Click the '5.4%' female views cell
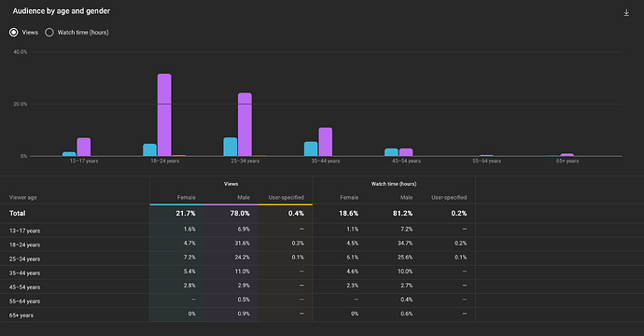 [189, 271]
